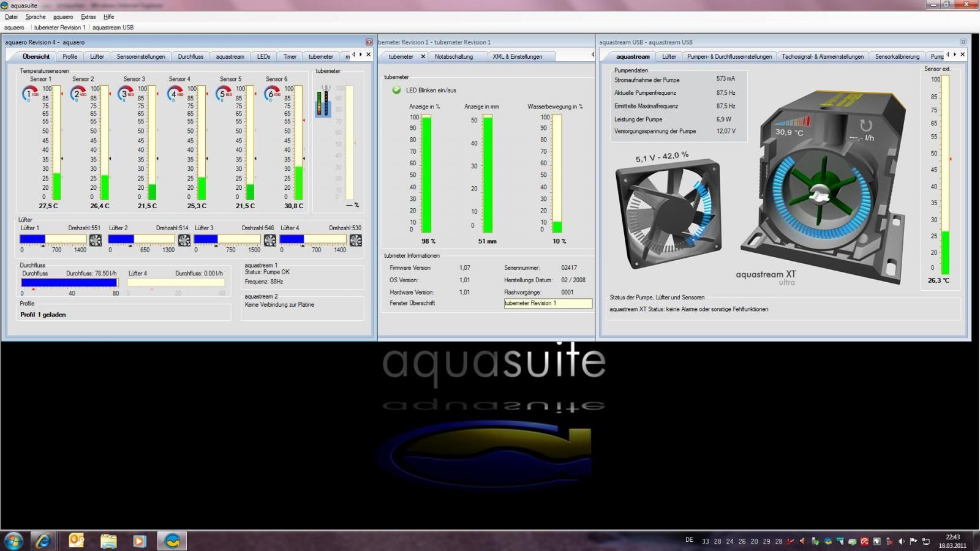Click the Sensor 4 temperature gauge icon
Viewport: 980px width, 551px height.
tap(175, 94)
